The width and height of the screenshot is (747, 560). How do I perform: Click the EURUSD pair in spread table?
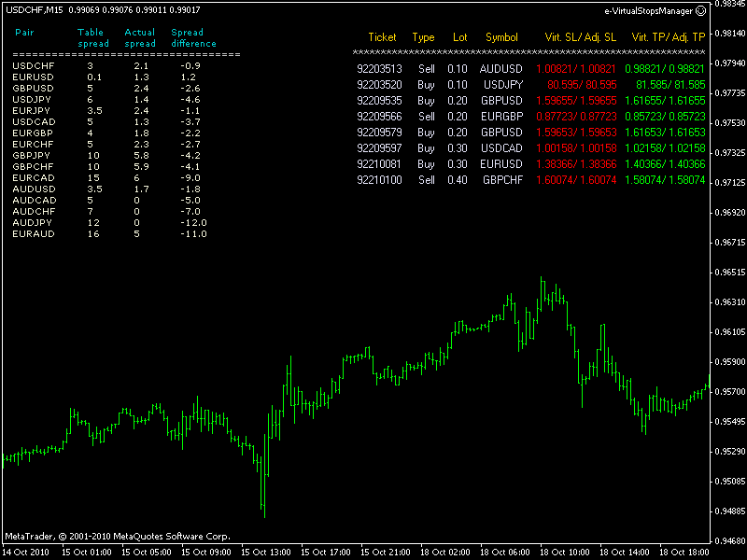[x=33, y=77]
